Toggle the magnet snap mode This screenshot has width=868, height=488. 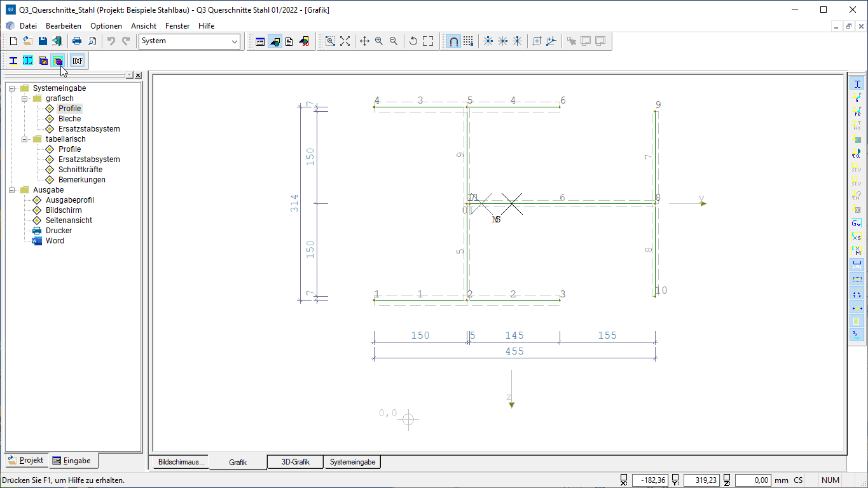pos(453,41)
